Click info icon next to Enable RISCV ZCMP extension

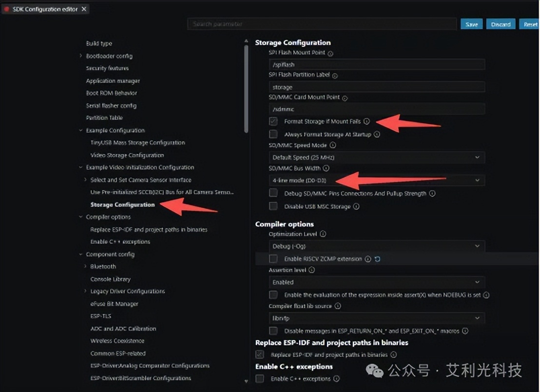[368, 259]
